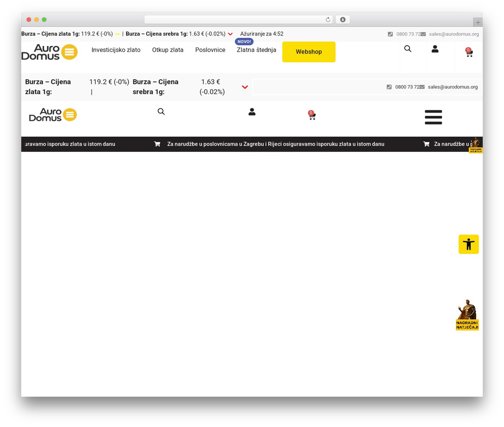This screenshot has height=427, width=504.
Task: Click the Auro Domus logo in lower header
Action: click(53, 115)
